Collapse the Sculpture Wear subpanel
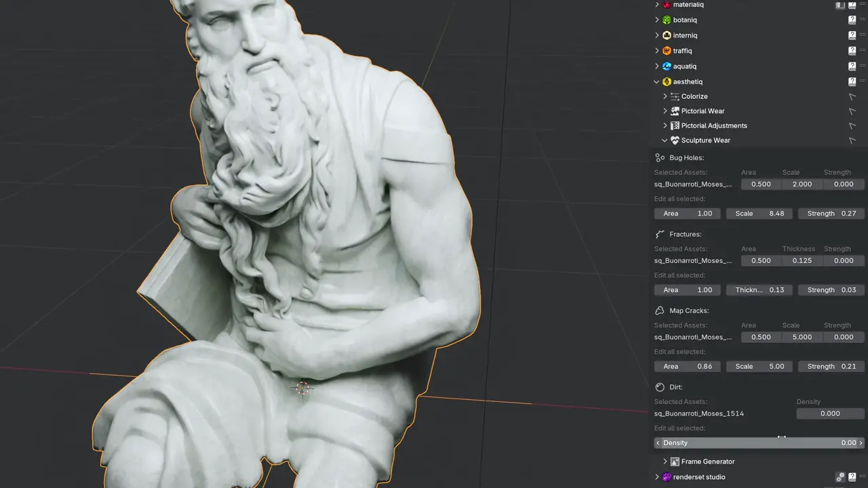This screenshot has height=488, width=868. coord(665,140)
